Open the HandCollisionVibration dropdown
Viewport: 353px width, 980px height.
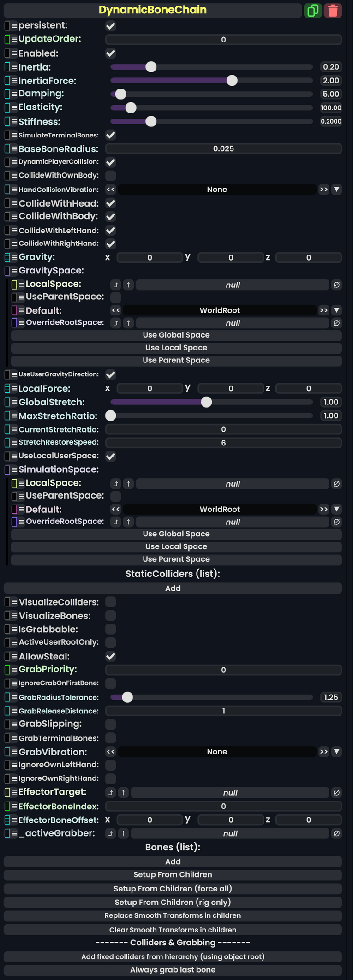coord(336,189)
